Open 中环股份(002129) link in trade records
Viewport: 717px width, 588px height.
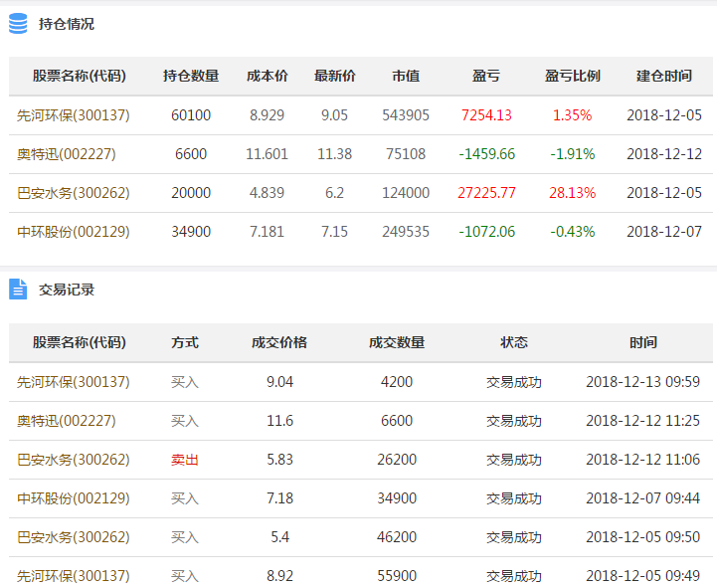[74, 498]
